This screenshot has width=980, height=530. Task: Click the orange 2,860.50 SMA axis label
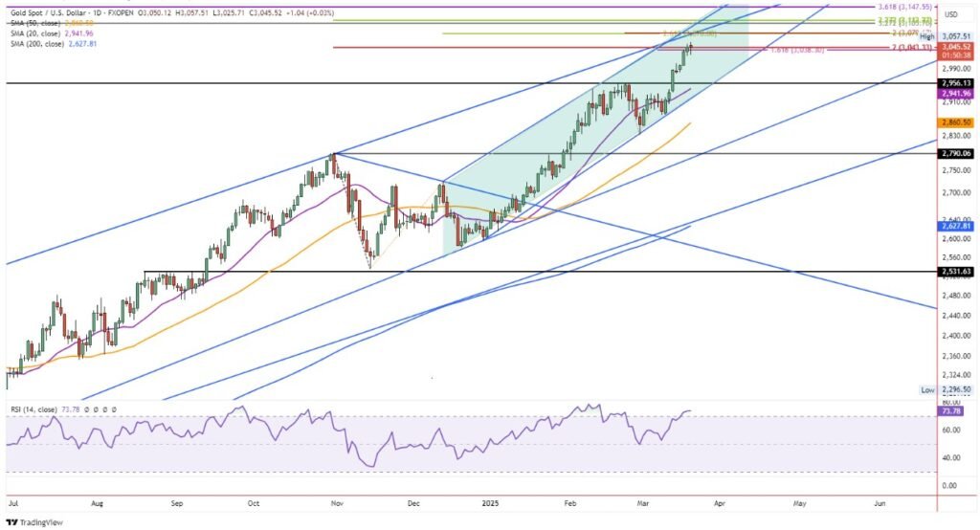coord(956,123)
